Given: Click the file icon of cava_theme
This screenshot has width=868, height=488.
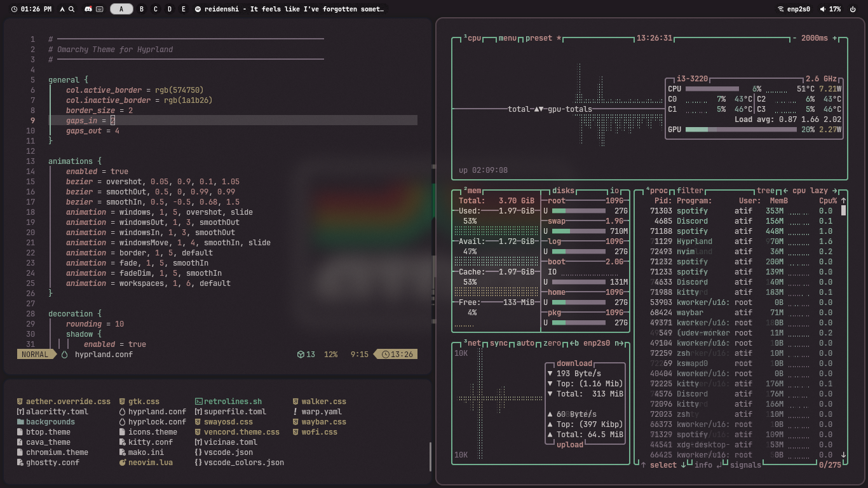Looking at the screenshot, I should (20, 442).
